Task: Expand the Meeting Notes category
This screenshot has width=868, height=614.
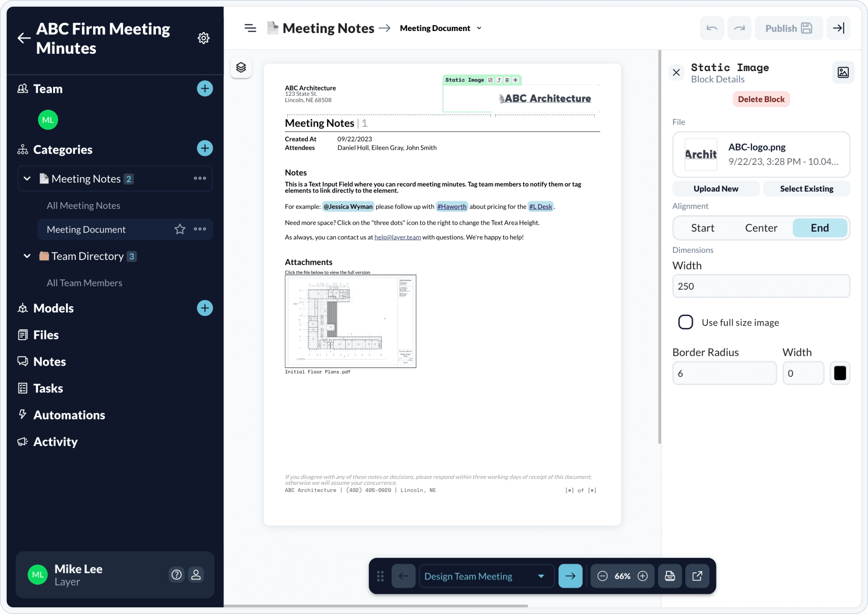Action: pyautogui.click(x=26, y=178)
